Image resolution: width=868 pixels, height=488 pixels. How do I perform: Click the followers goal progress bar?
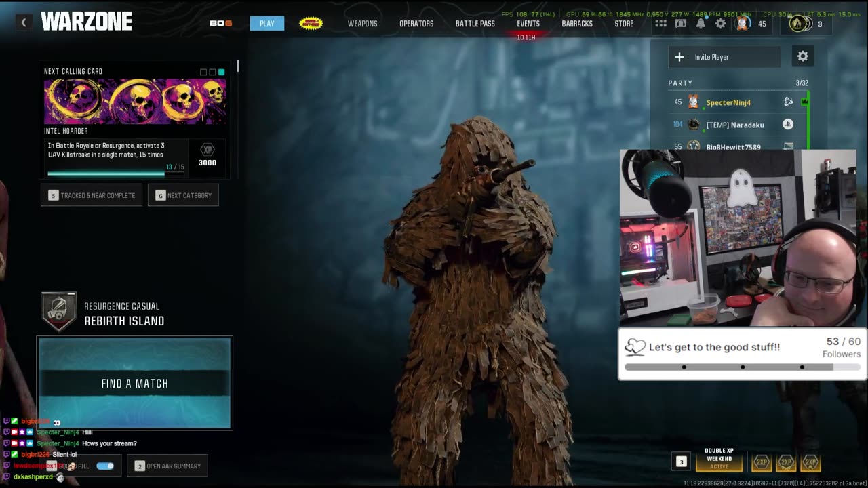pos(743,367)
